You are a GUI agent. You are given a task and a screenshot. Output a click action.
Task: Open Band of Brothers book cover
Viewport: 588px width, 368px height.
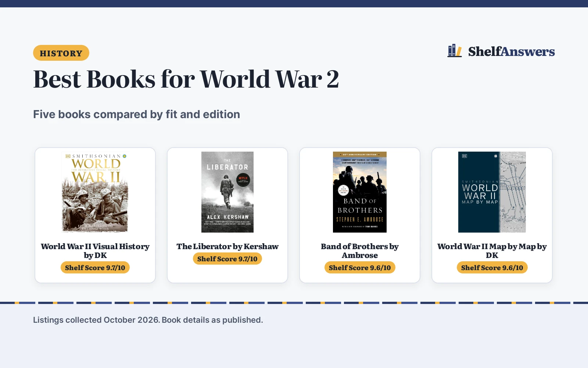point(360,192)
